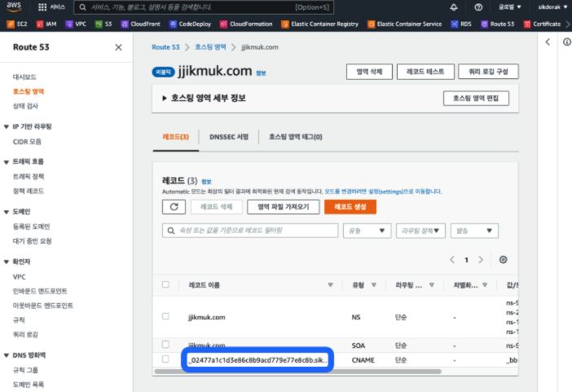Click the 영역 삭제 button
The image size is (572, 392).
click(369, 72)
